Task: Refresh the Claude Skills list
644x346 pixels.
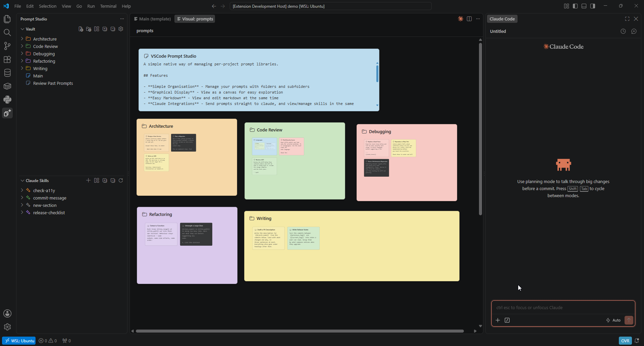Action: (121, 180)
